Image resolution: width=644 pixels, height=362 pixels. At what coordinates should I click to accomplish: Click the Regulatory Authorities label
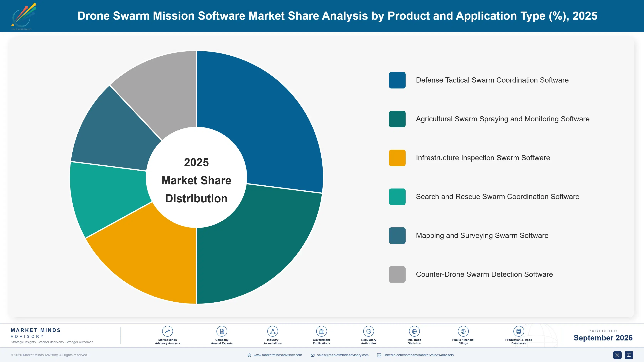[x=368, y=342]
